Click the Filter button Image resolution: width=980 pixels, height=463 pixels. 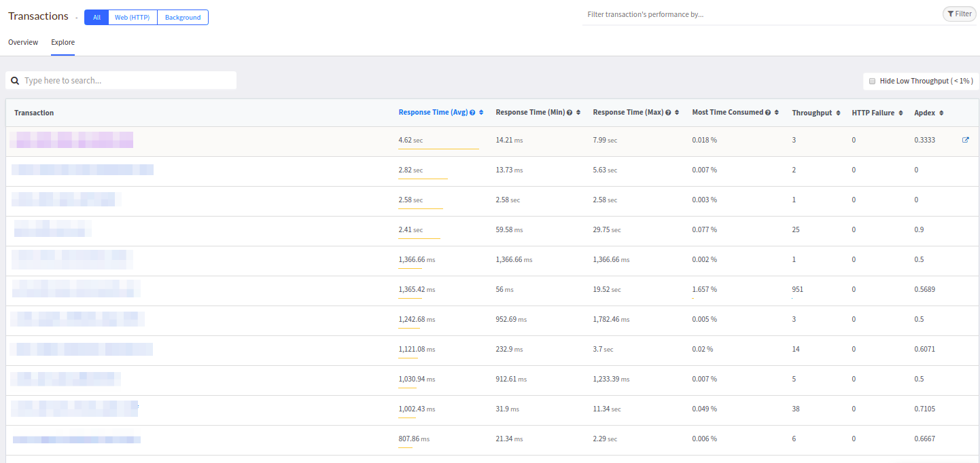(x=959, y=14)
